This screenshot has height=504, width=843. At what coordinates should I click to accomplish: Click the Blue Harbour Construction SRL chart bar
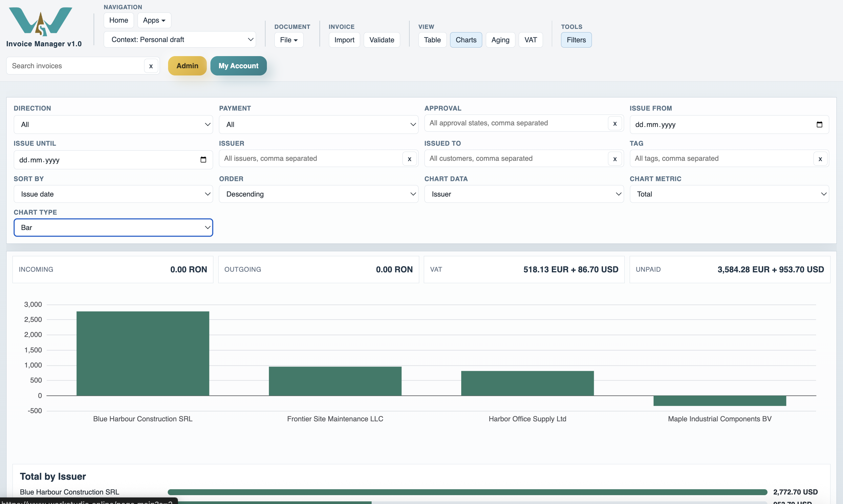[x=143, y=353]
